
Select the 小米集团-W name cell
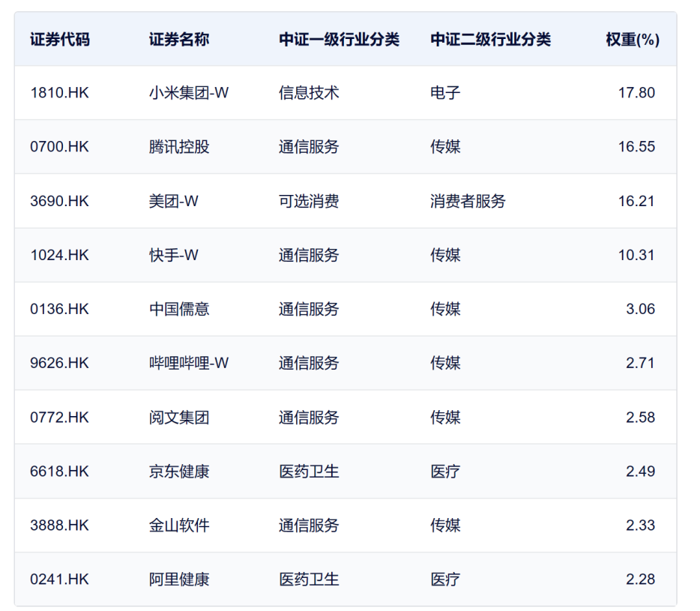click(189, 93)
